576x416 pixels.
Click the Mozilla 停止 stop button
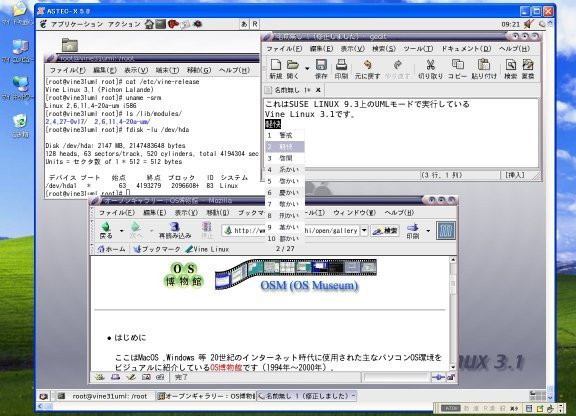tap(206, 230)
